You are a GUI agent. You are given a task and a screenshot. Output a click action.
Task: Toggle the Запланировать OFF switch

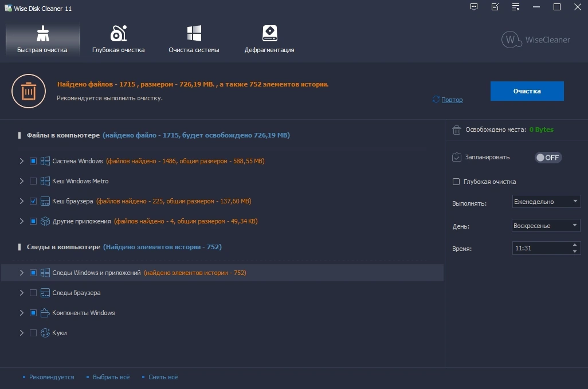[548, 158]
